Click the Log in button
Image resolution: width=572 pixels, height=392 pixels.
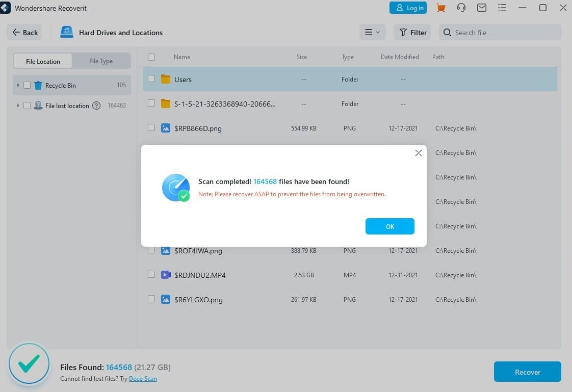(x=408, y=8)
